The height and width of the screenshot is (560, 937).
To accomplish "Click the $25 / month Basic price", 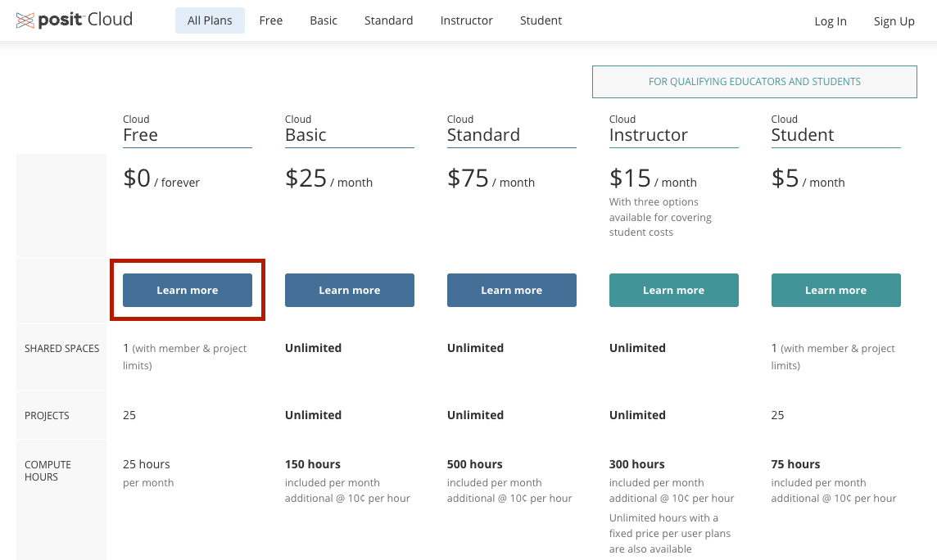I will pyautogui.click(x=328, y=179).
